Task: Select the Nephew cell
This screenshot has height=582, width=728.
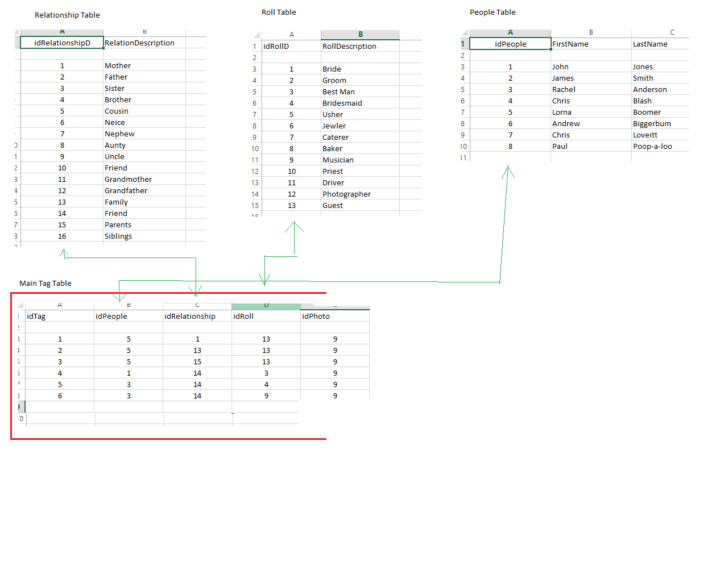Action: pyautogui.click(x=144, y=134)
